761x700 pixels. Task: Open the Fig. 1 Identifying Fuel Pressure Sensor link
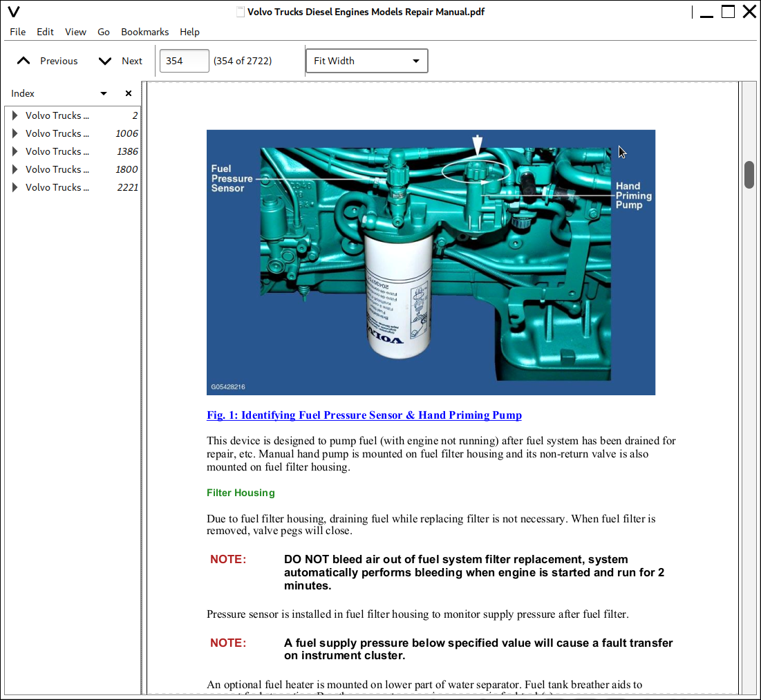[x=364, y=415]
